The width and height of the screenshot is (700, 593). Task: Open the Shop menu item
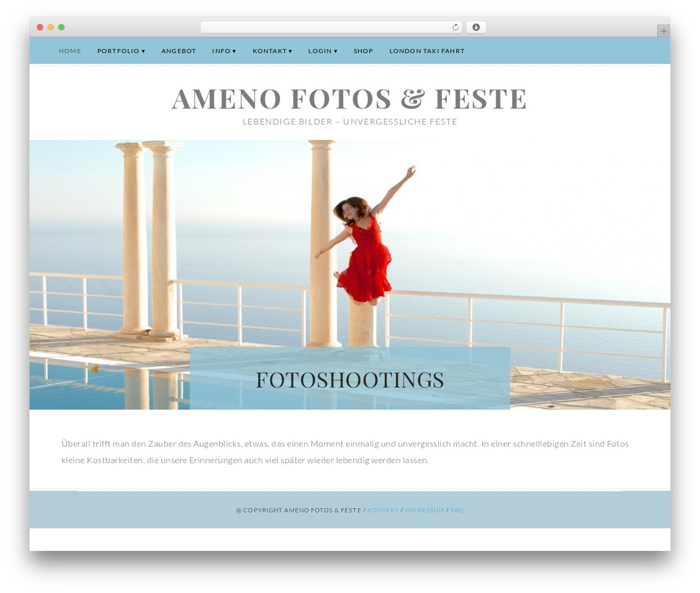[x=363, y=51]
